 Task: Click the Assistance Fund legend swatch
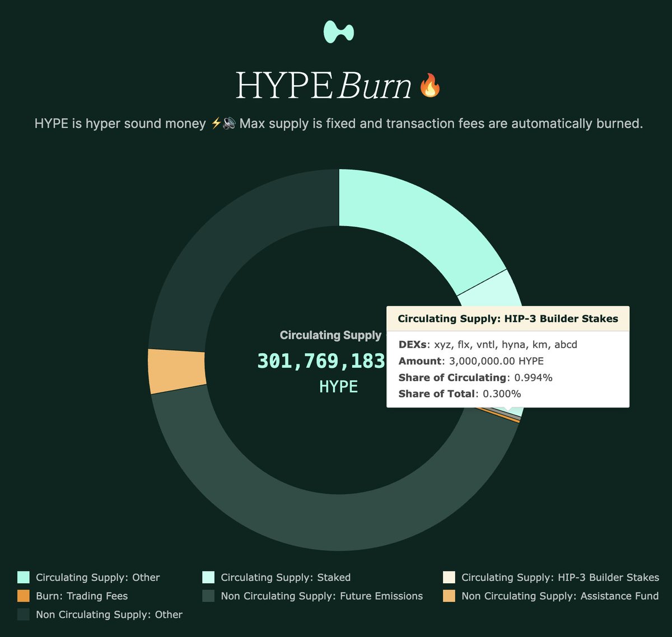449,596
